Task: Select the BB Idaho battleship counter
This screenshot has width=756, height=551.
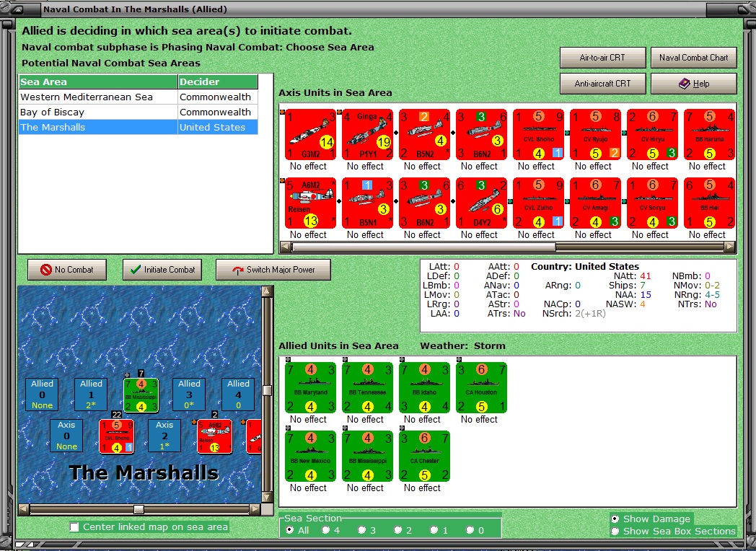Action: 424,388
